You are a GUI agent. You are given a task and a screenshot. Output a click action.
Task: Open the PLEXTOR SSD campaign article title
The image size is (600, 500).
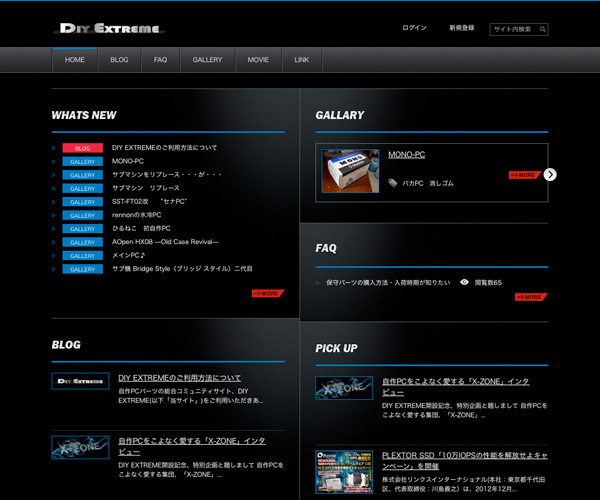coord(465,461)
